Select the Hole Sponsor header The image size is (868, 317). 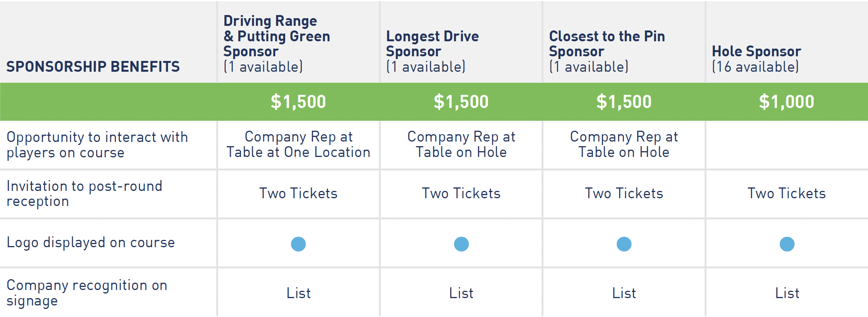point(756,59)
